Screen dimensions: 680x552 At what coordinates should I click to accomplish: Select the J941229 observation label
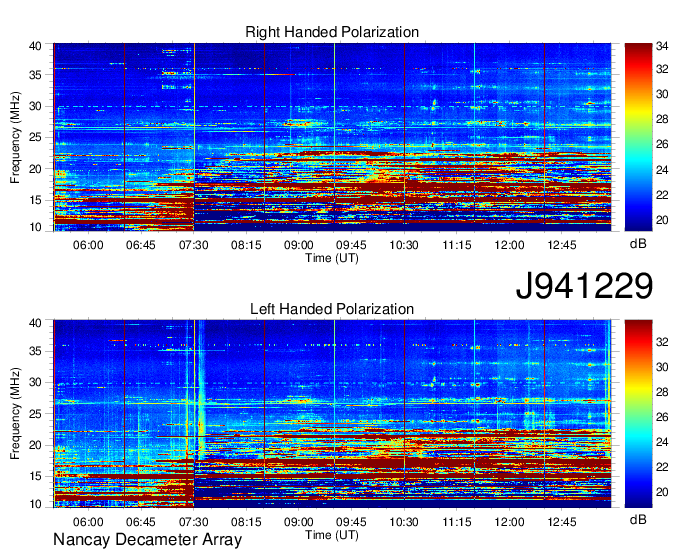click(584, 285)
